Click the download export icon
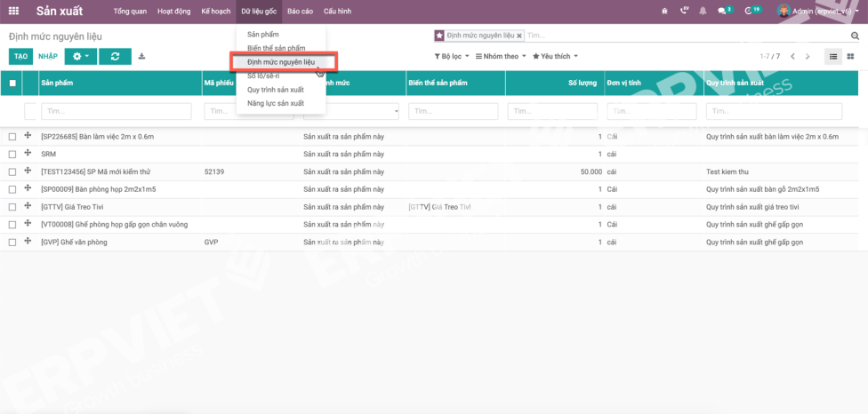 pos(141,56)
